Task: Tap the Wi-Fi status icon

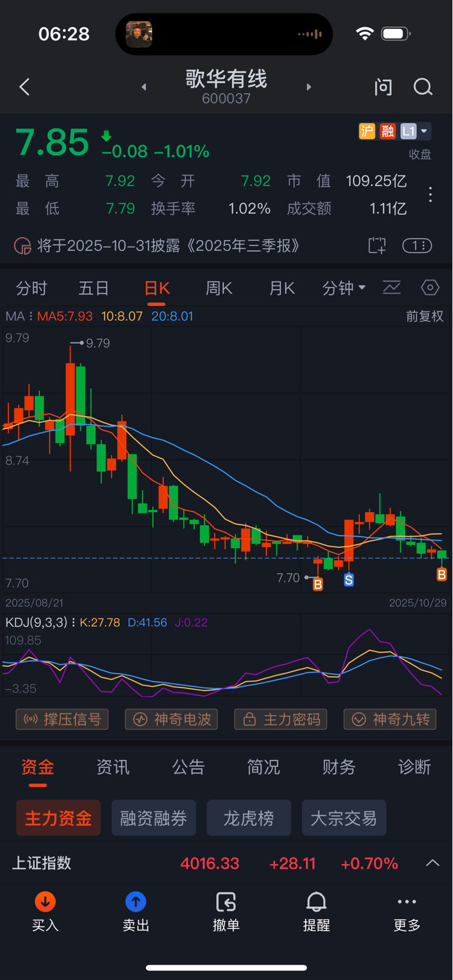Action: [x=365, y=34]
